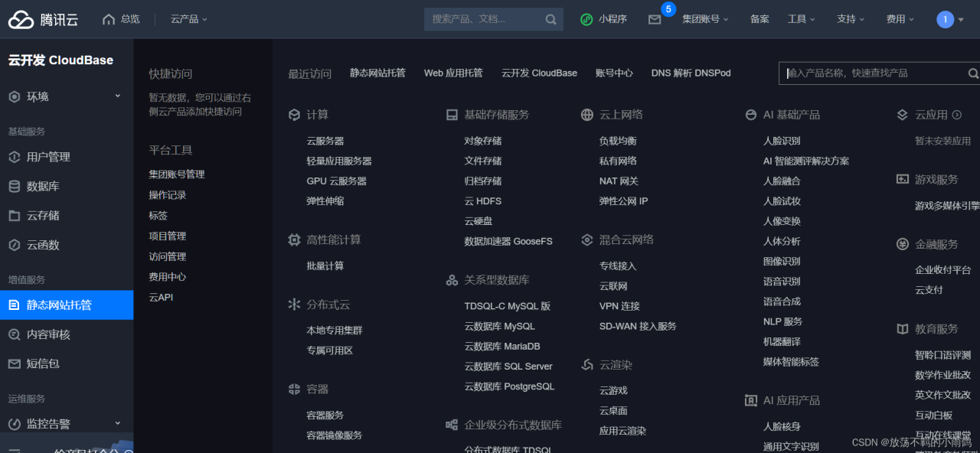Viewport: 980px width, 453px height.
Task: Click the 云函数 icon in sidebar
Action: coord(14,245)
